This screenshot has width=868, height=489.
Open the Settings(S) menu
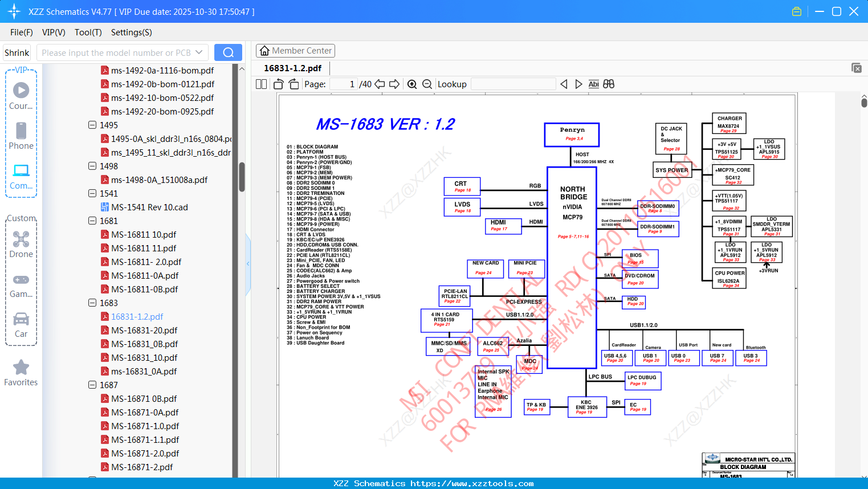132,32
